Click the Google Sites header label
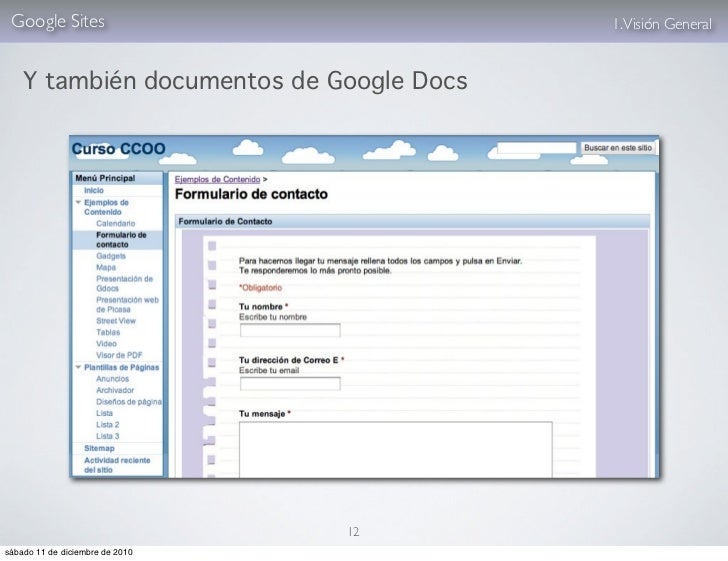This screenshot has width=728, height=561. click(x=58, y=21)
